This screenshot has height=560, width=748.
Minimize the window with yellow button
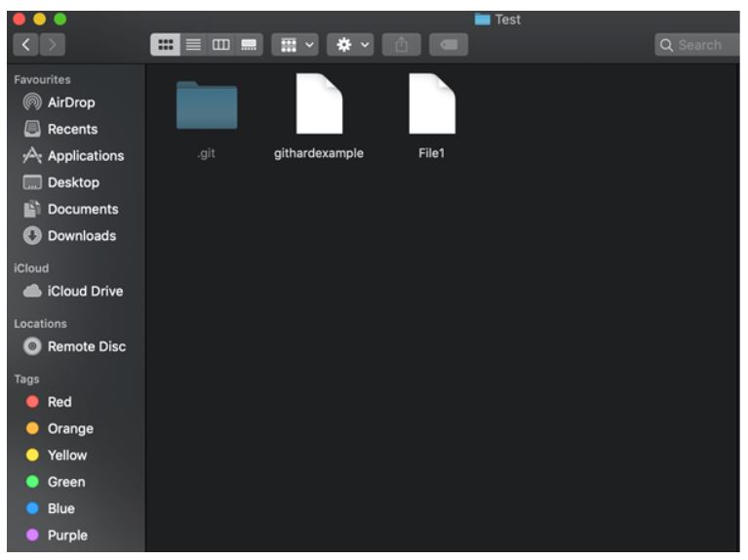tap(40, 20)
